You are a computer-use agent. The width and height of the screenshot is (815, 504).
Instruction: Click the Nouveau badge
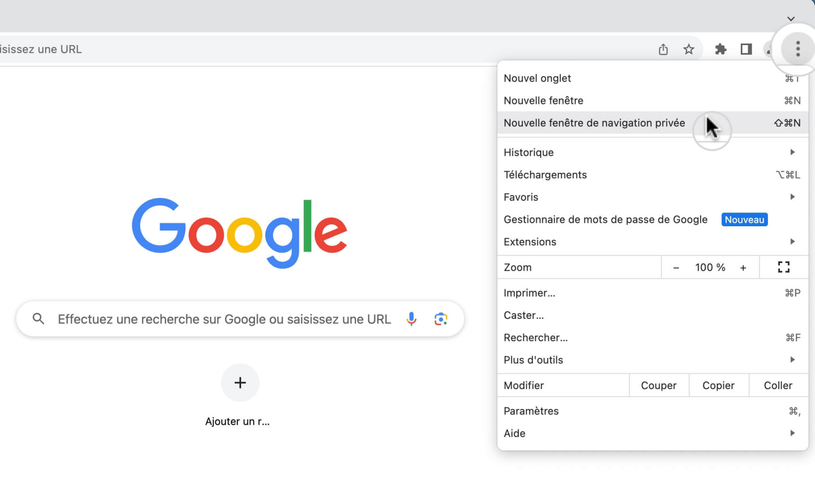pyautogui.click(x=744, y=220)
